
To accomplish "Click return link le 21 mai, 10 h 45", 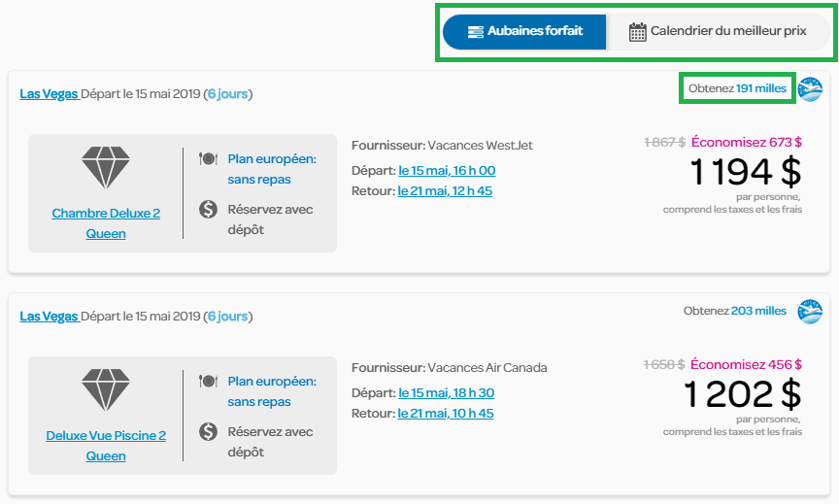I will [x=445, y=414].
